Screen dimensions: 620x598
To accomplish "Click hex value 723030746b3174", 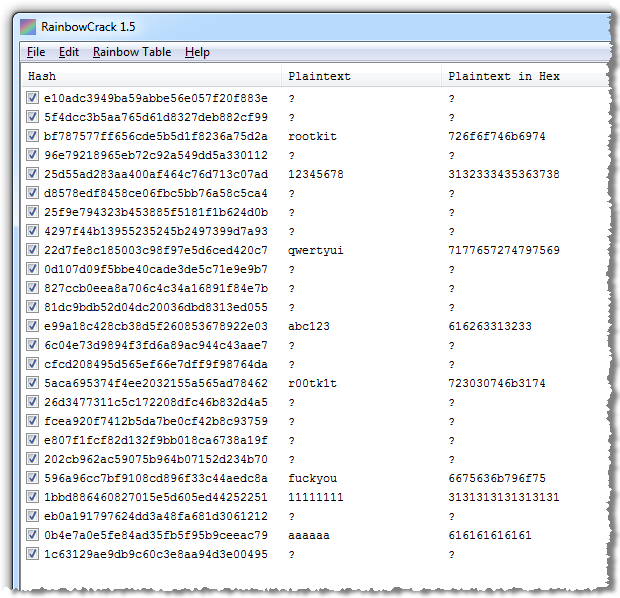I will (497, 383).
